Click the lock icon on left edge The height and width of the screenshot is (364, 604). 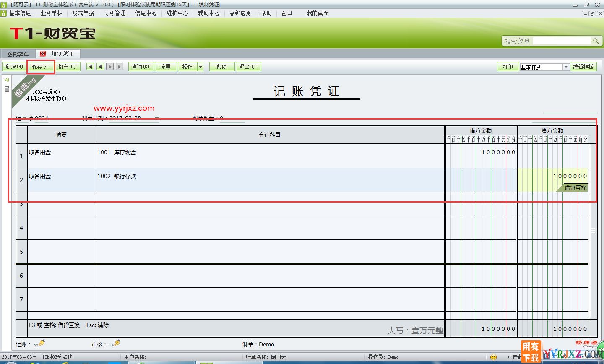7,88
